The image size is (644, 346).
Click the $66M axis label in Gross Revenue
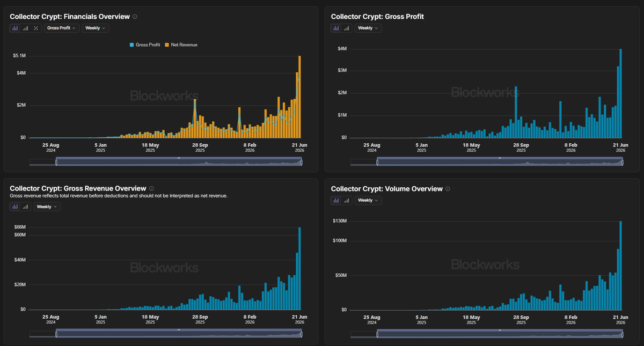coord(19,227)
